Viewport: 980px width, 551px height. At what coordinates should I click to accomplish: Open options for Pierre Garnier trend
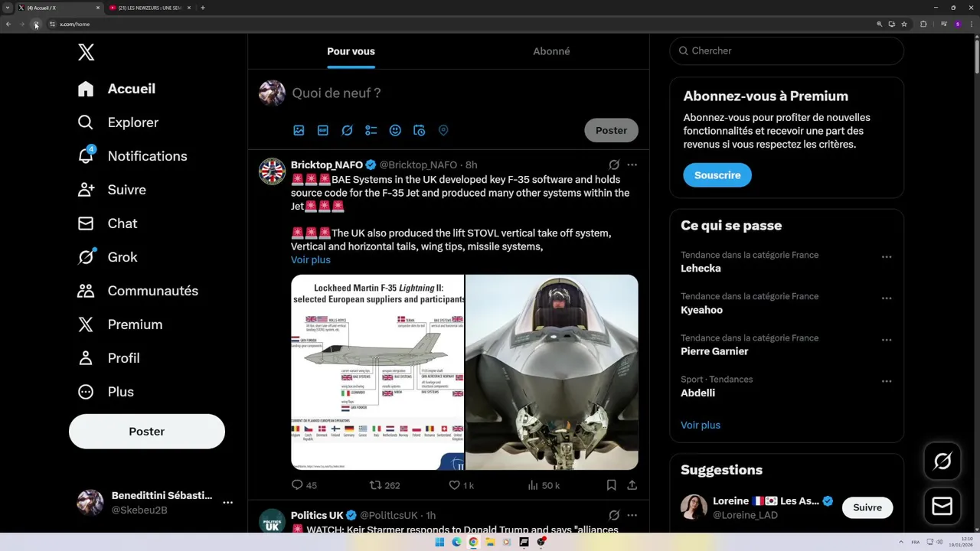887,340
